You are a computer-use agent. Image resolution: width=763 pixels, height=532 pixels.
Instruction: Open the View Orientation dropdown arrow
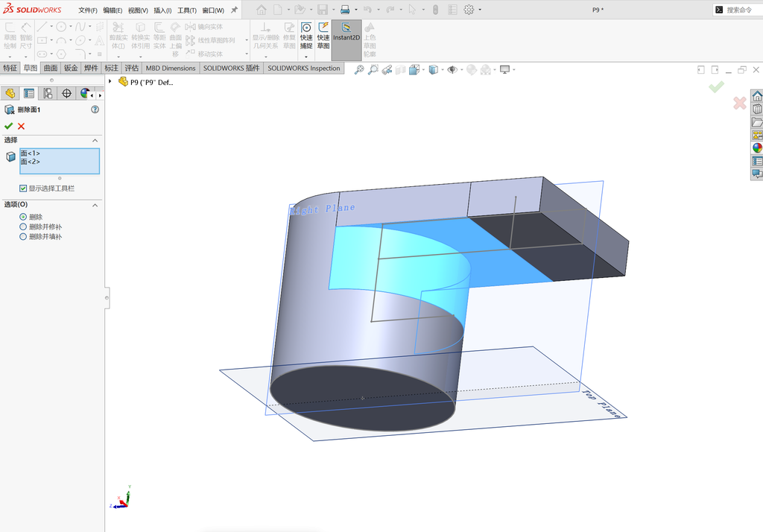pos(423,70)
